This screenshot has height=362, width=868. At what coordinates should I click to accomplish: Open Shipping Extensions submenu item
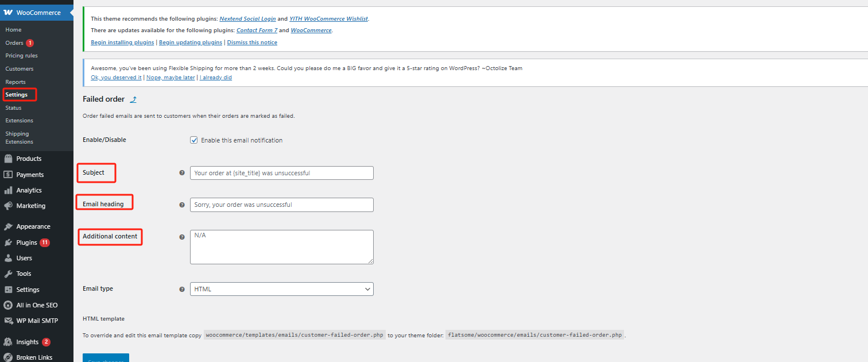(x=20, y=138)
